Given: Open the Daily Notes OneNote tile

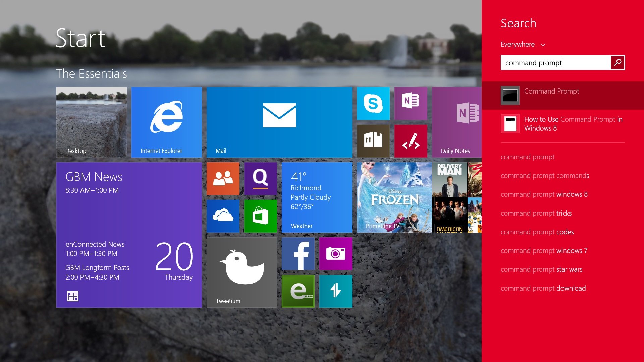Looking at the screenshot, I should [457, 122].
